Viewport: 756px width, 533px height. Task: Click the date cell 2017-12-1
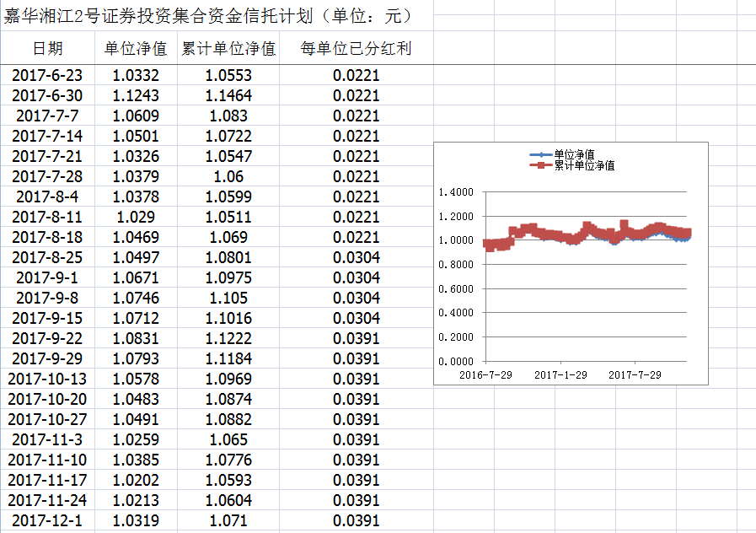tap(47, 520)
